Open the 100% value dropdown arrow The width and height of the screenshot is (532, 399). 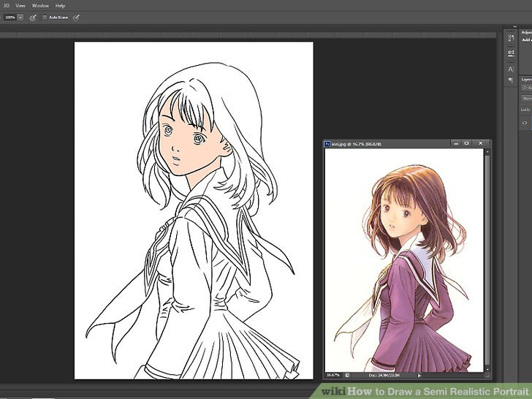pyautogui.click(x=20, y=17)
